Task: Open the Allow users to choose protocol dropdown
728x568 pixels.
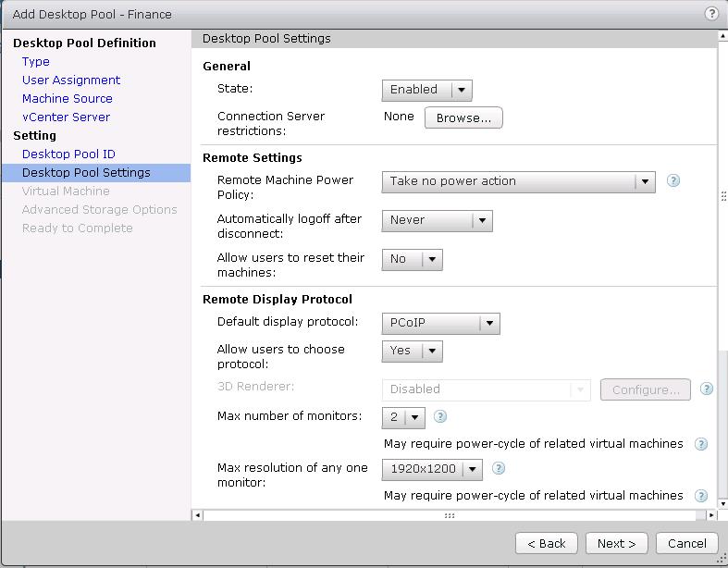Action: click(x=412, y=351)
